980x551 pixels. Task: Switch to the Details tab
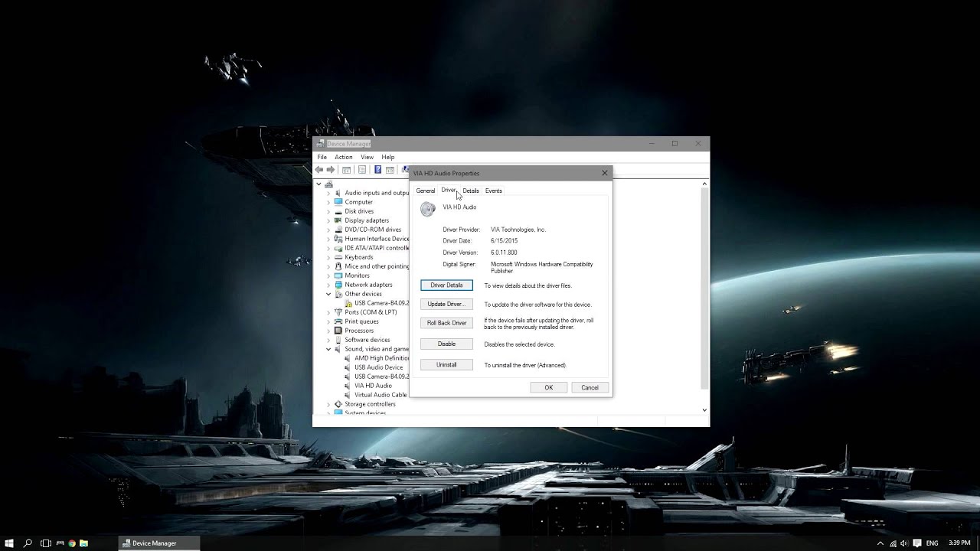click(471, 191)
